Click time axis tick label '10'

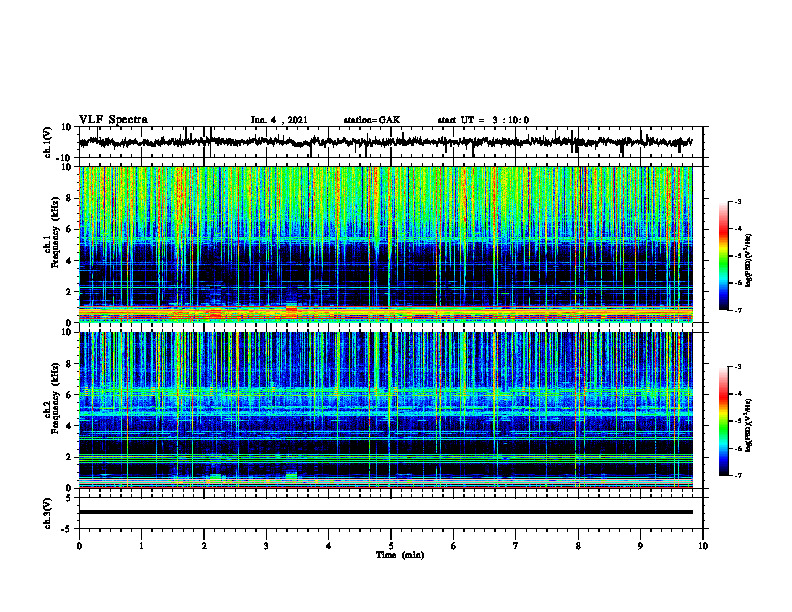703,546
